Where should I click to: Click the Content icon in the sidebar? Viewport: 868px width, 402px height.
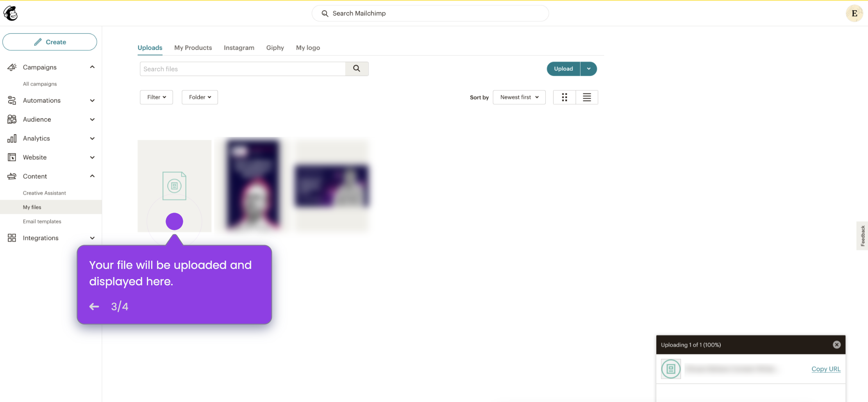pyautogui.click(x=12, y=176)
